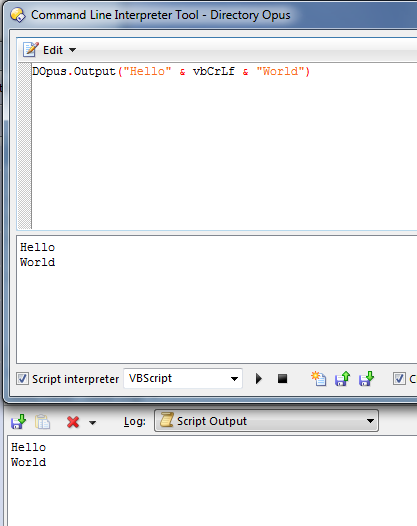Open the Edit menu

click(x=53, y=50)
